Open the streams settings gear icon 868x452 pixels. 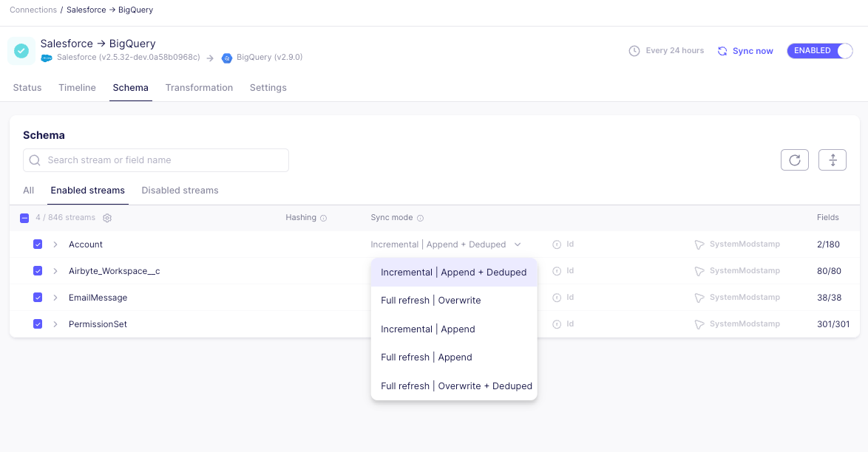click(107, 217)
